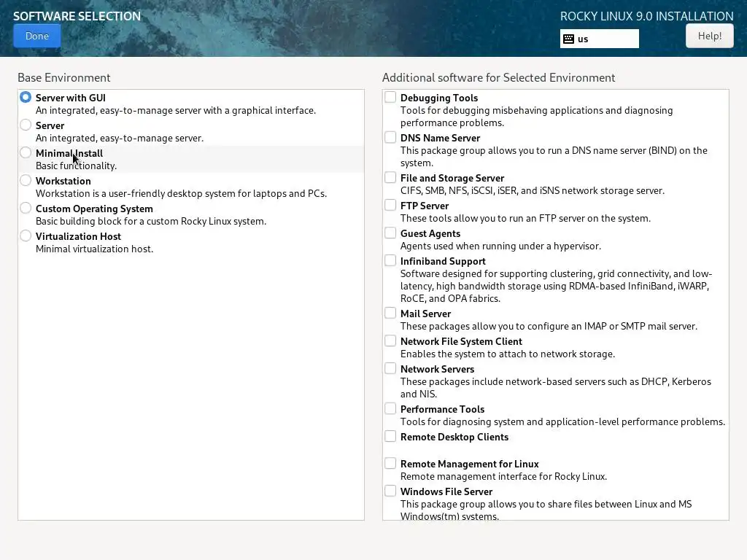Viewport: 747px width, 560px height.
Task: Enable the Debugging Tools checkbox
Action: tap(390, 97)
